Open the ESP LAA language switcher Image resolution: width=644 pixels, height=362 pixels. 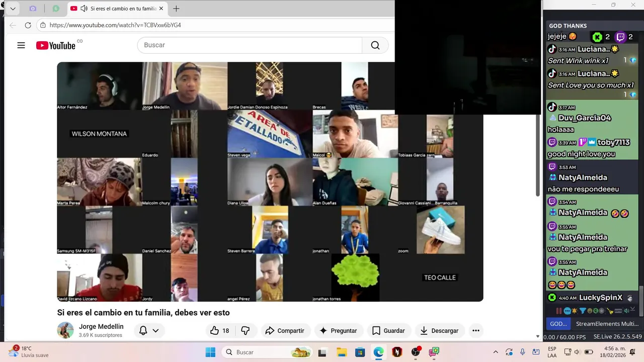click(x=552, y=352)
